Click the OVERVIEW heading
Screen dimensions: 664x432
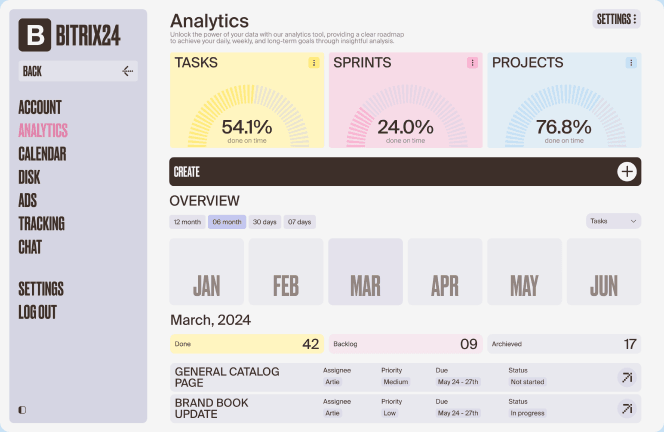205,201
